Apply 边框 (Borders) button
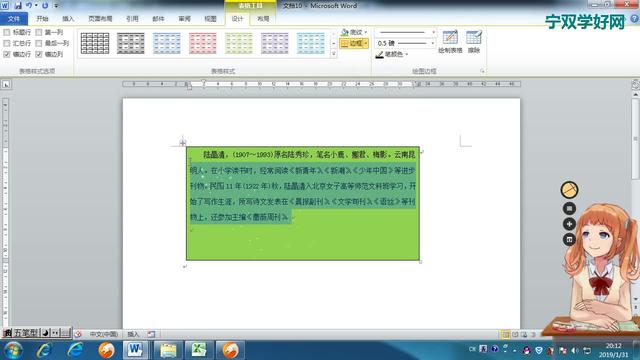This screenshot has height=360, width=640. [x=351, y=43]
